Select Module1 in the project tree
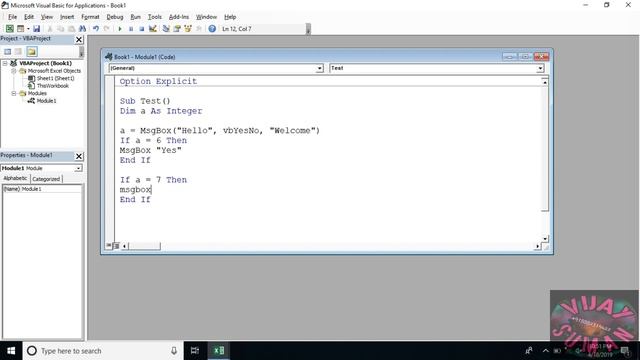Image resolution: width=640 pixels, height=360 pixels. coord(47,101)
